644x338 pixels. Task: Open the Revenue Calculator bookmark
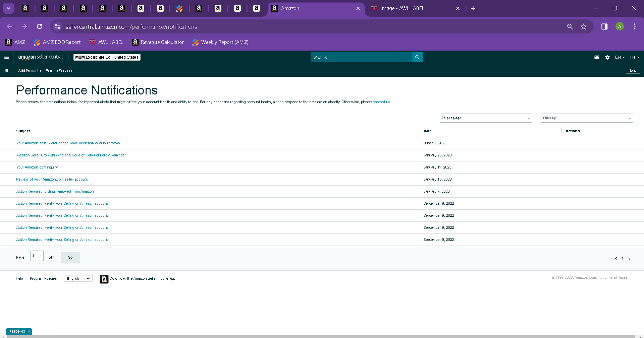coord(158,42)
